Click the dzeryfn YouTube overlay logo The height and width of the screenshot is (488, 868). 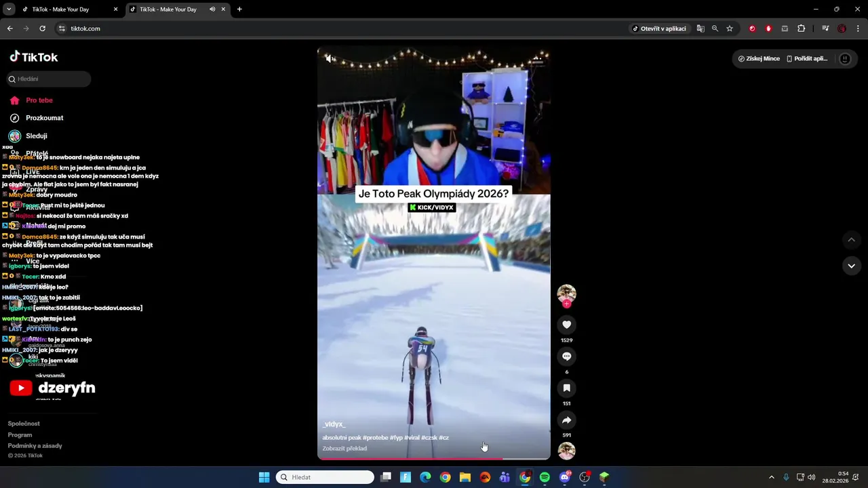point(52,388)
